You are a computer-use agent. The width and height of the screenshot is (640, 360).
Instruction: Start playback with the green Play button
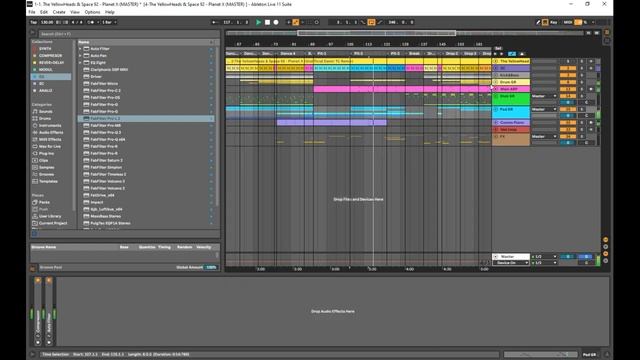[x=258, y=22]
